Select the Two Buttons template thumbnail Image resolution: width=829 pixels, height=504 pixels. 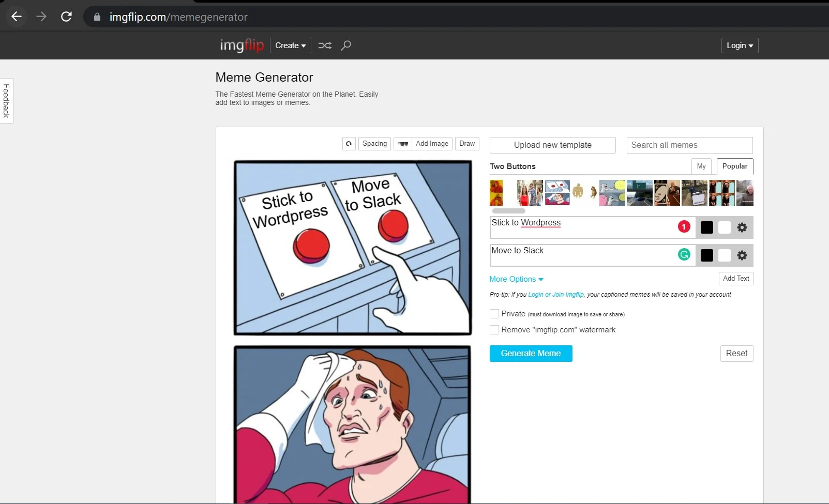coord(557,193)
